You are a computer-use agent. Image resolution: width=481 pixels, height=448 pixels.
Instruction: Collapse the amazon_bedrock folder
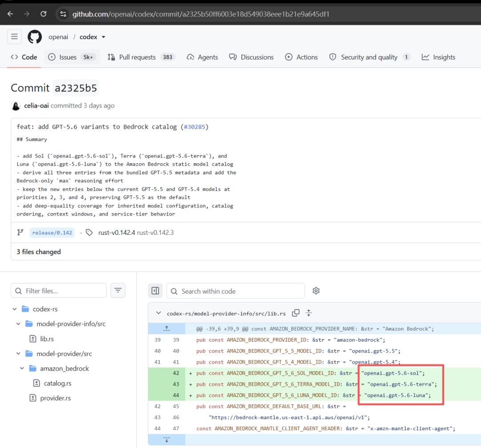click(22, 368)
